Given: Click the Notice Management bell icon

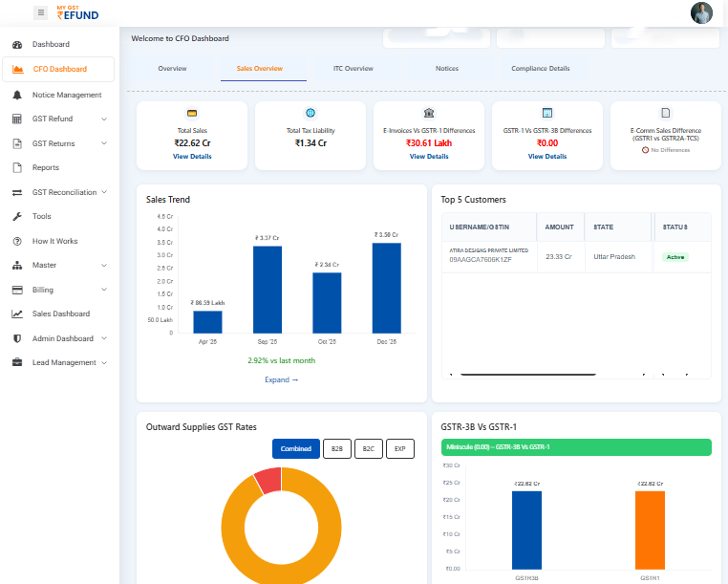Looking at the screenshot, I should coord(17,95).
